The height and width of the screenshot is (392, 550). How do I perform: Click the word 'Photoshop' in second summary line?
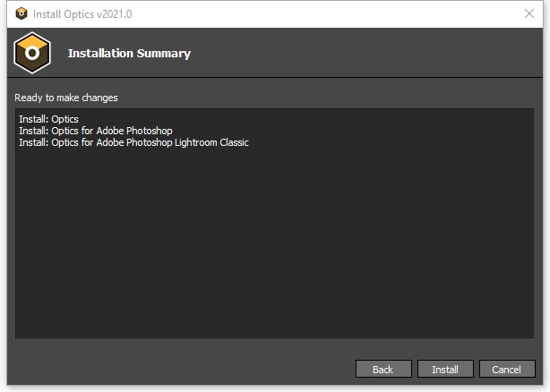150,131
